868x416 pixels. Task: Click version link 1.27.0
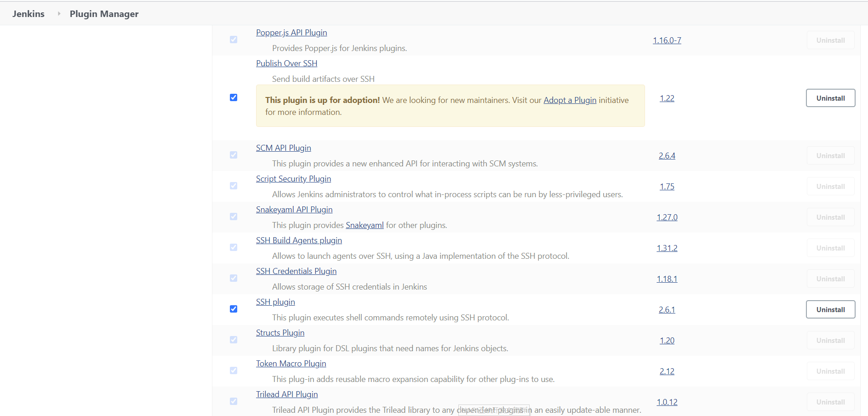(x=667, y=217)
